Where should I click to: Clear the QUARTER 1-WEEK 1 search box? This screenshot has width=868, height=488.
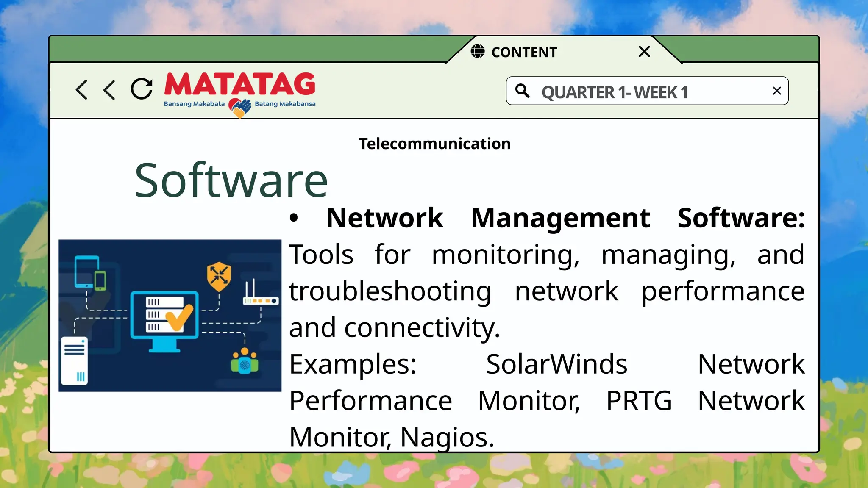click(x=776, y=91)
